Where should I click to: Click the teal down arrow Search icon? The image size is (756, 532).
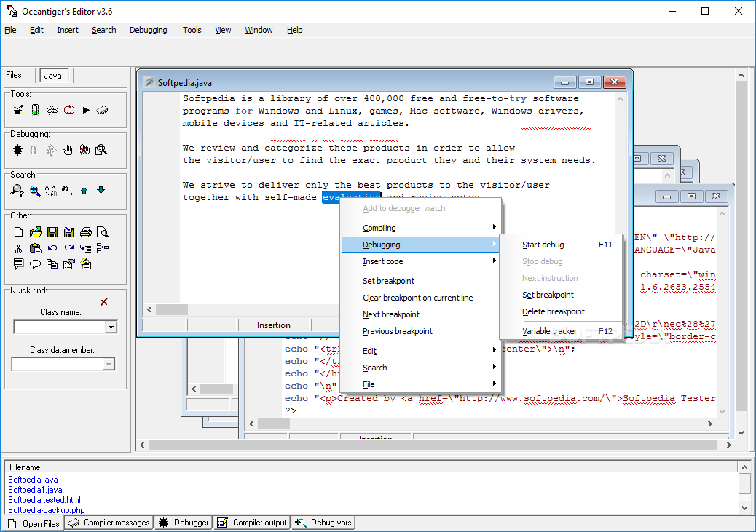pos(101,190)
